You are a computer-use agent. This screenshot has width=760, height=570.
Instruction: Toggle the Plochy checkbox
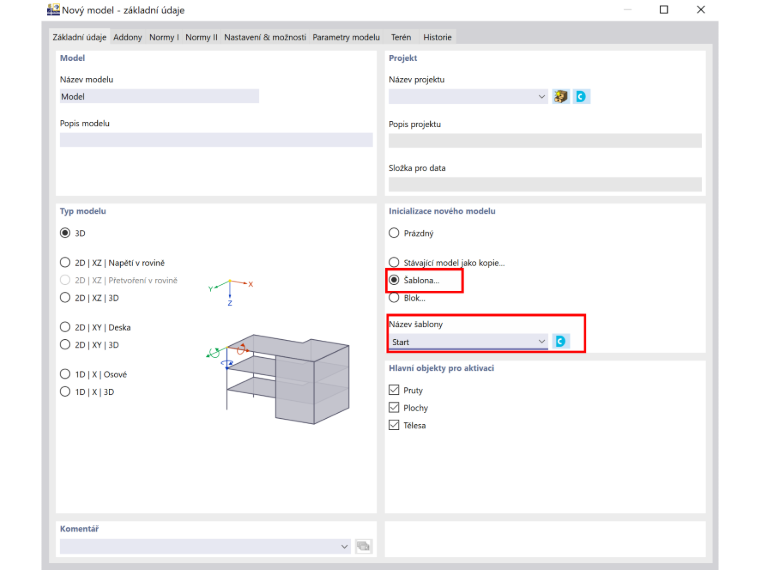point(394,408)
